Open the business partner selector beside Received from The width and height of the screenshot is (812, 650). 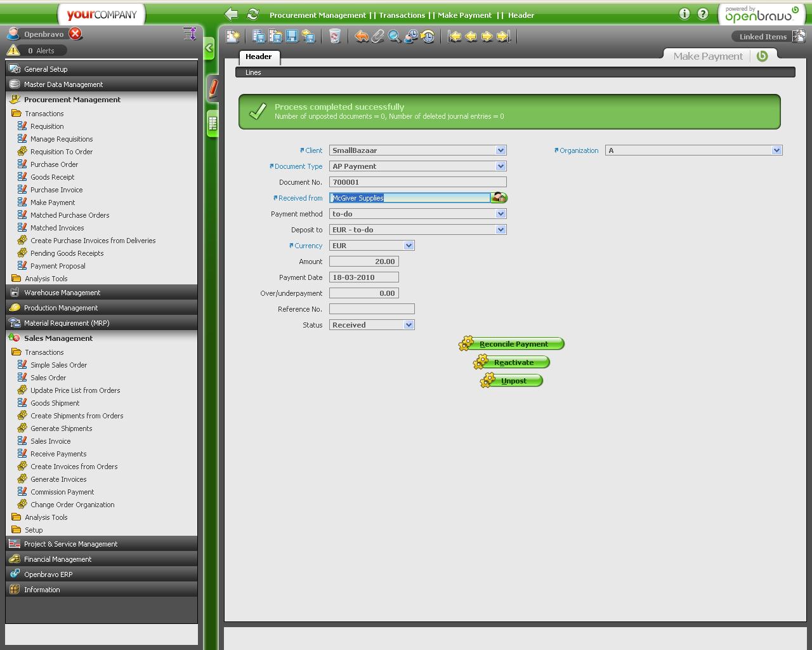click(x=499, y=198)
